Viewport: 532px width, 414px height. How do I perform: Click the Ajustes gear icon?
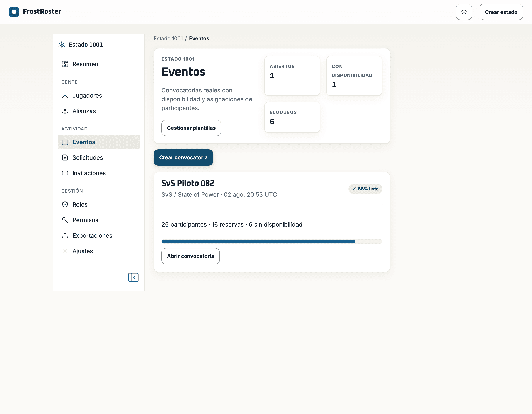coord(65,251)
